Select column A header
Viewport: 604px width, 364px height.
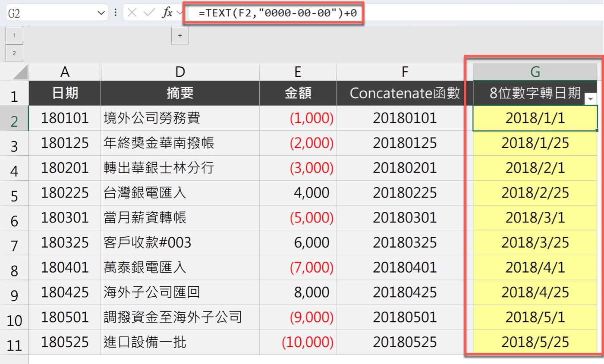(65, 72)
